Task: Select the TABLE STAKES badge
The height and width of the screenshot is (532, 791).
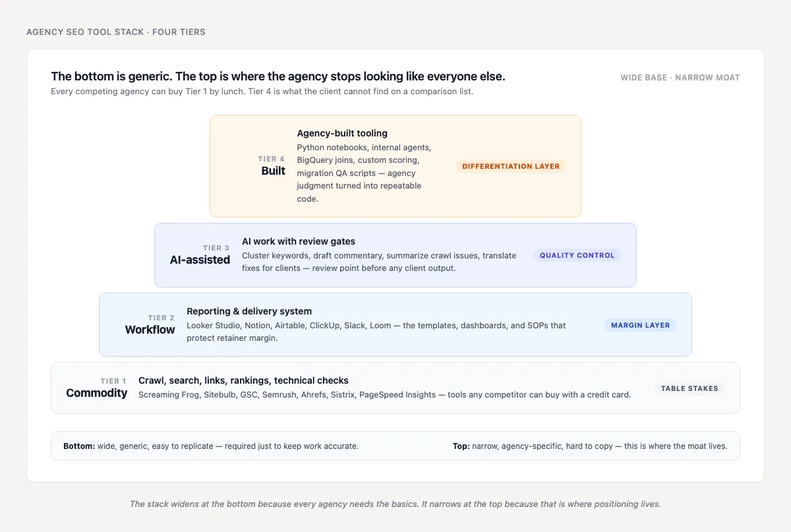Action: coord(689,388)
